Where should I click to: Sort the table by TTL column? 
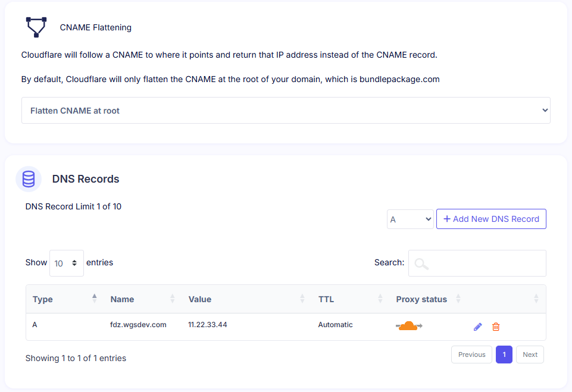pyautogui.click(x=351, y=299)
